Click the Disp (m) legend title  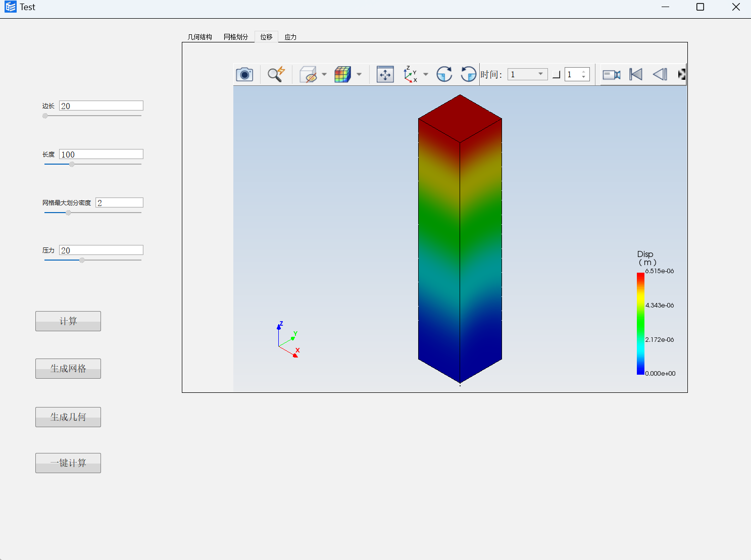646,258
